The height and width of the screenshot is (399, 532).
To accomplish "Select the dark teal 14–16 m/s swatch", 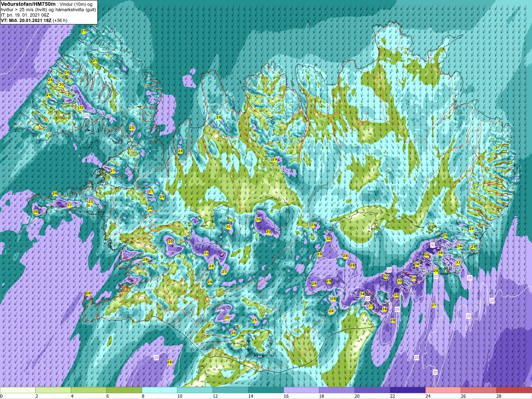I will point(266,390).
